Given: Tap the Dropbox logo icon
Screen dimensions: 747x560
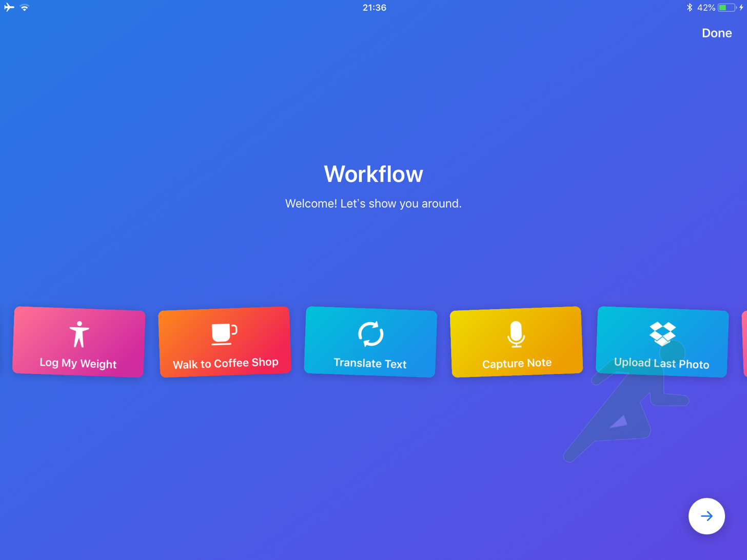Looking at the screenshot, I should click(662, 334).
